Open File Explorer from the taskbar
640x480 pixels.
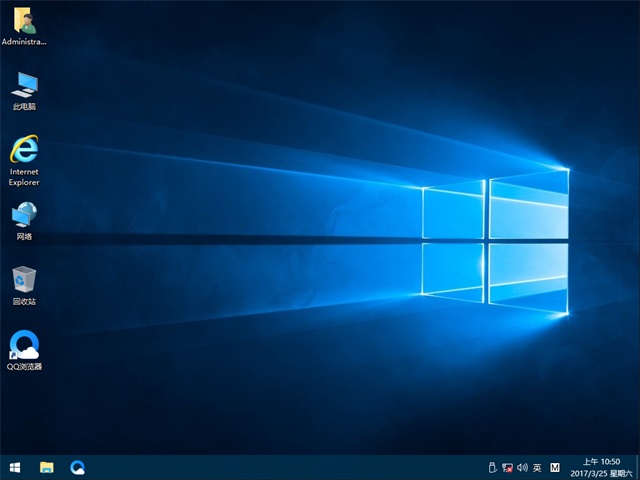(x=46, y=467)
